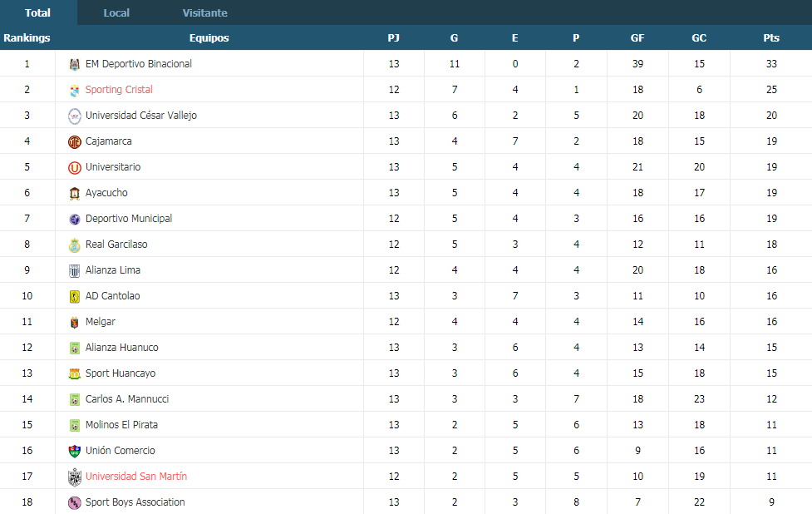Switch to the Visitante tab
The height and width of the screenshot is (514, 812).
tap(204, 13)
